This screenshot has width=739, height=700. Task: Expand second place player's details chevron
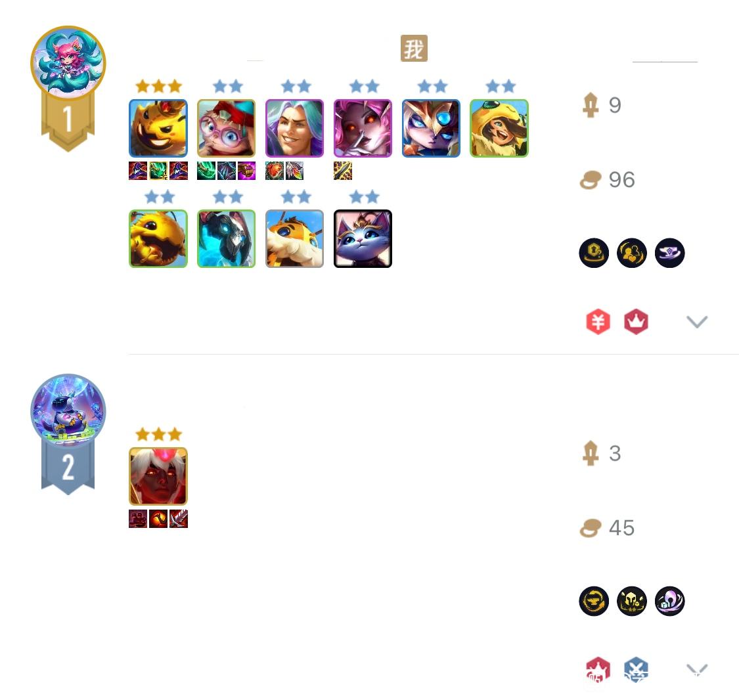(697, 669)
